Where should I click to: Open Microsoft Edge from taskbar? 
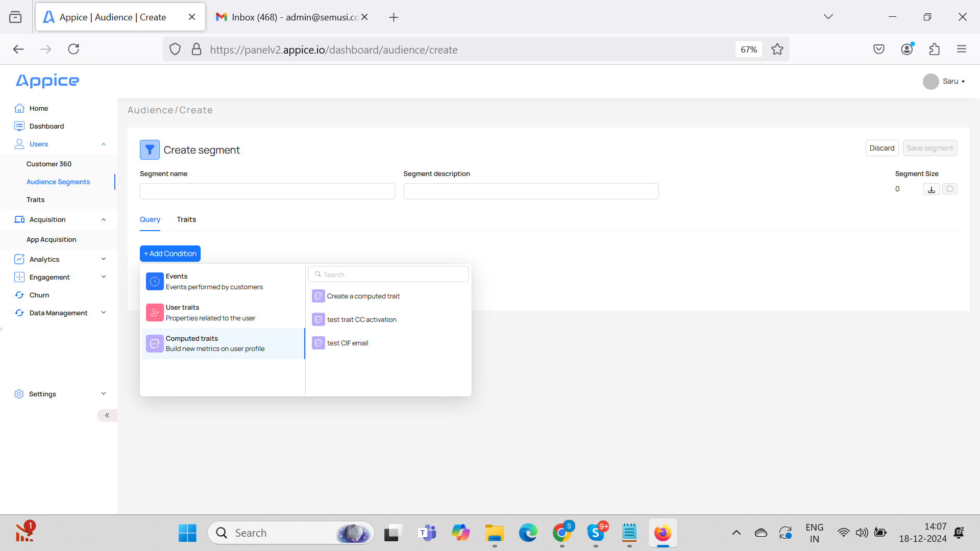point(528,533)
